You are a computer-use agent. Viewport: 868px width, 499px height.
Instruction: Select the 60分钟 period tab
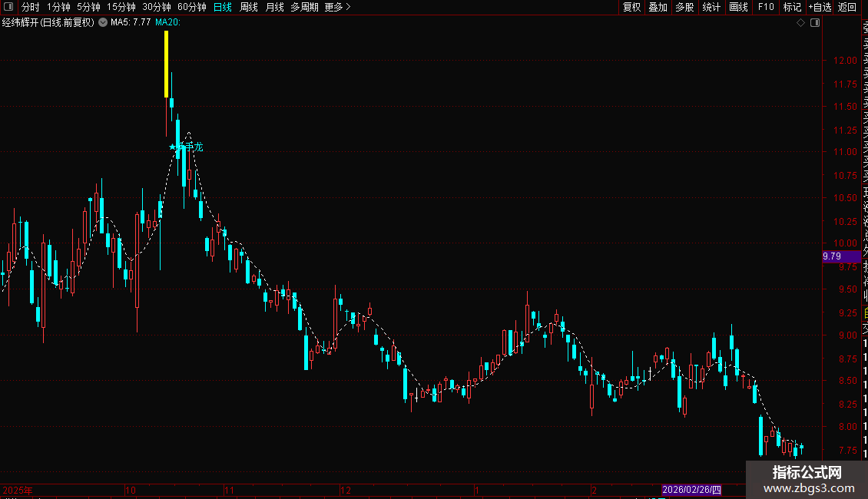192,7
